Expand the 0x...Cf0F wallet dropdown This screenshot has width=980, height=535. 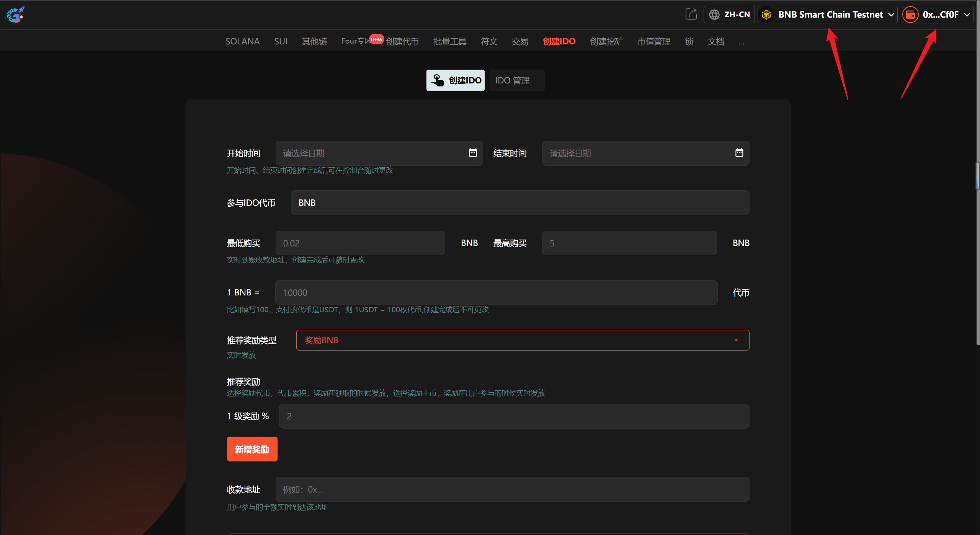(967, 15)
